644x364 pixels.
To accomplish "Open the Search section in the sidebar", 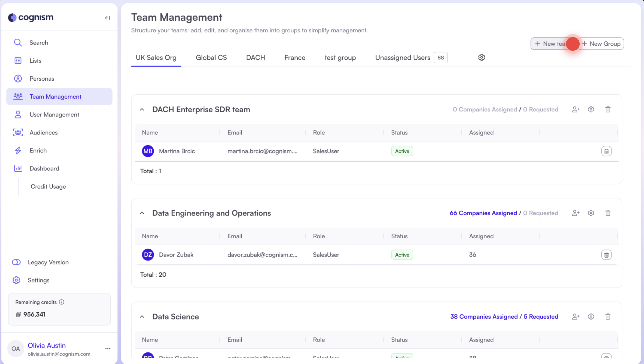I will [38, 42].
